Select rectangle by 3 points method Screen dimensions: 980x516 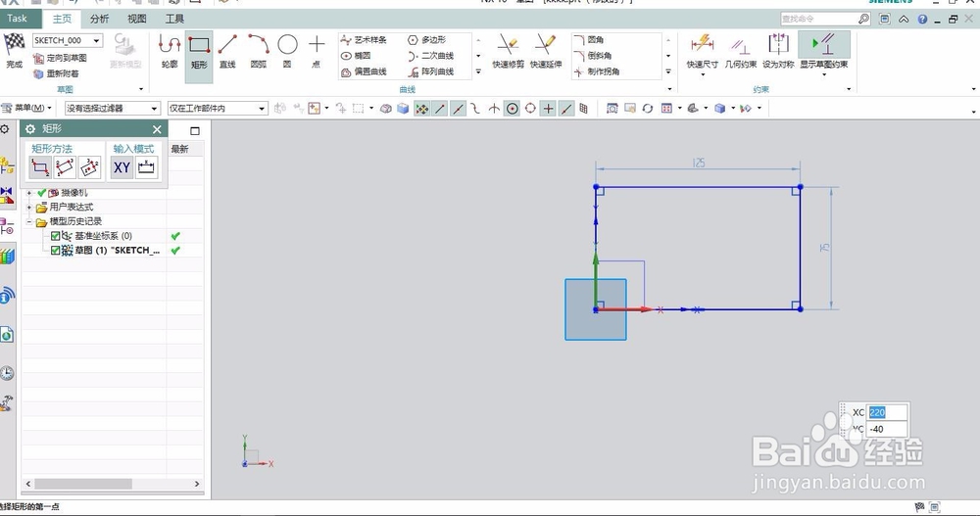65,167
